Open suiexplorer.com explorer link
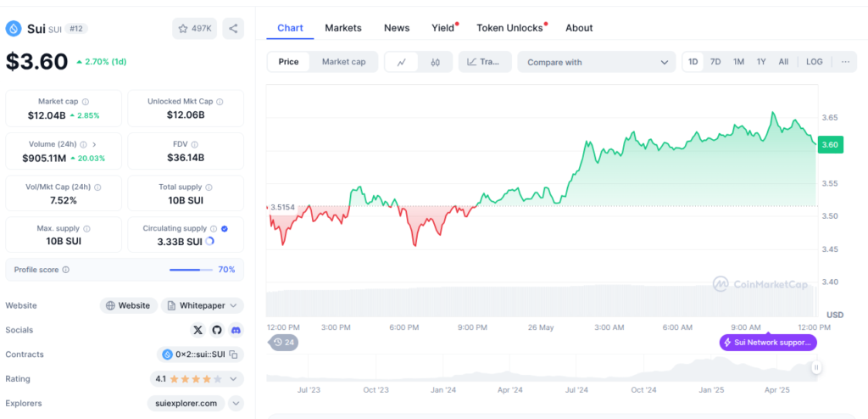The width and height of the screenshot is (868, 419). [186, 404]
